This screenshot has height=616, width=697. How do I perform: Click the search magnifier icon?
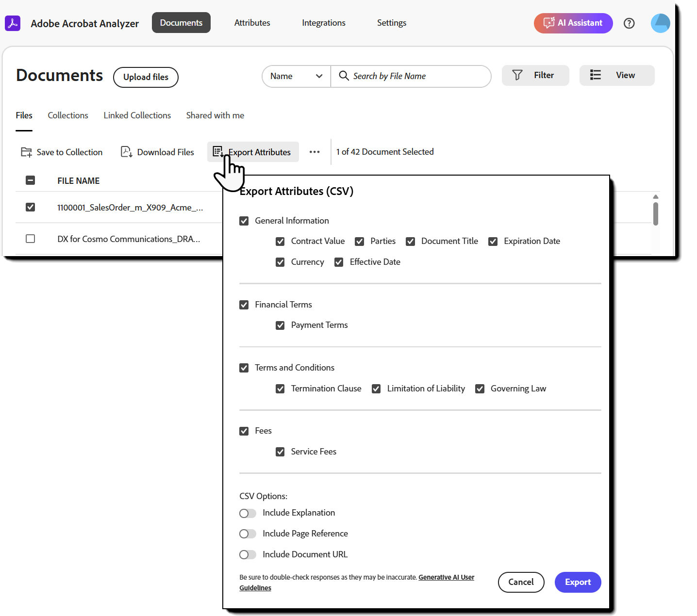click(344, 76)
